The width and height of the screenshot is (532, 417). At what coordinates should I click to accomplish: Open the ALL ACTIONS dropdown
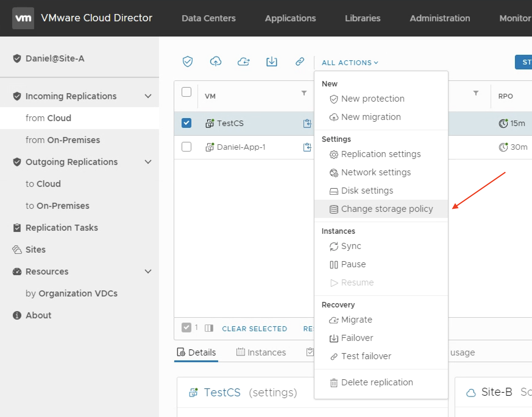[350, 63]
